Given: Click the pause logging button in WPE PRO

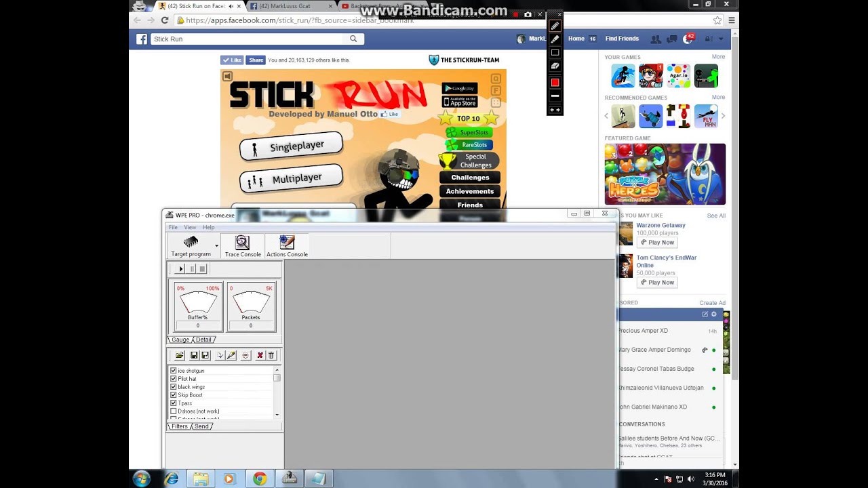Looking at the screenshot, I should 192,269.
